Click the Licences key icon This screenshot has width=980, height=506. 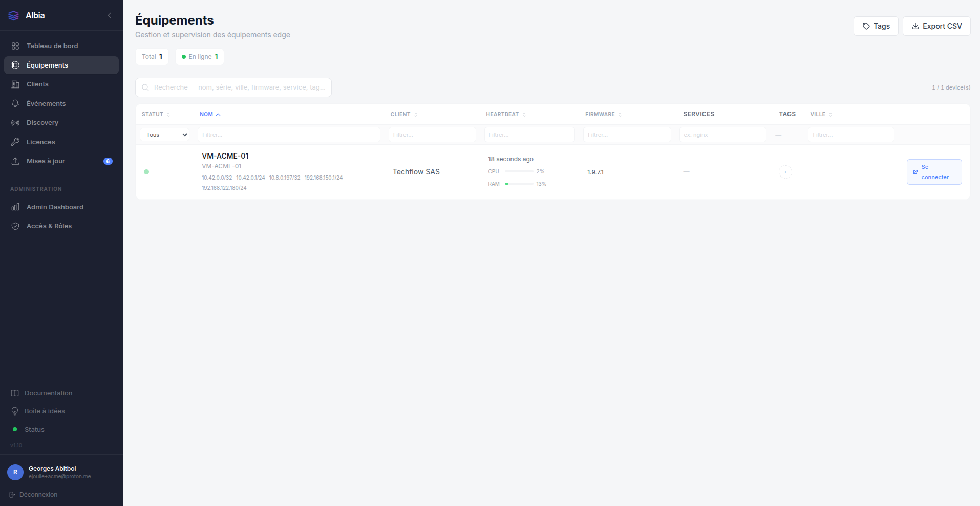[x=15, y=142]
